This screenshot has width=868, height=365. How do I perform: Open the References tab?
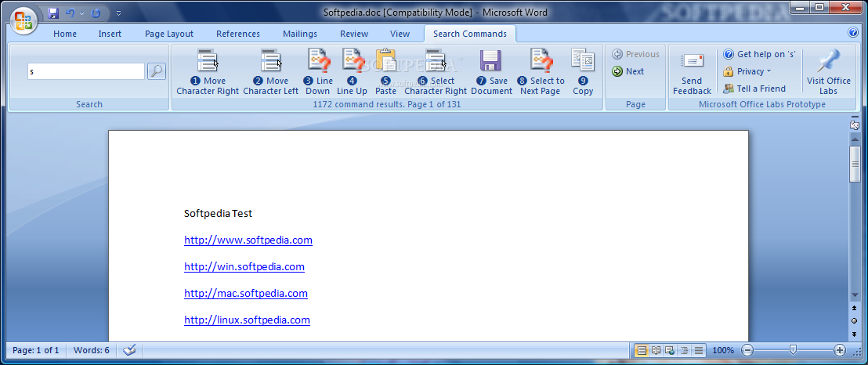[238, 34]
